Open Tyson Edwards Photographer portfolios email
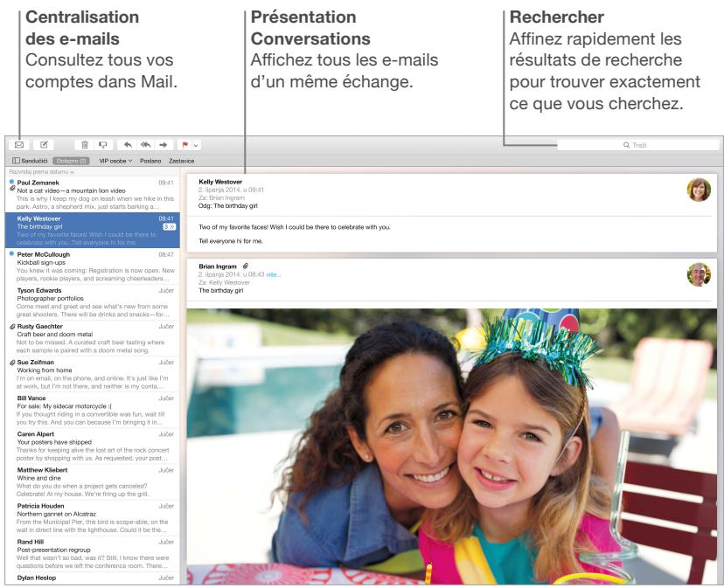This screenshot has height=588, width=724. click(x=93, y=302)
